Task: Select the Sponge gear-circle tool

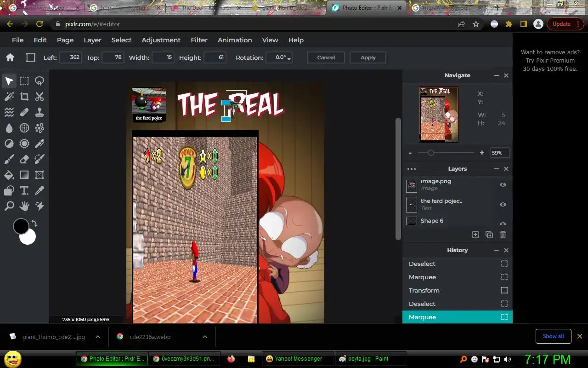Action: pyautogui.click(x=24, y=144)
